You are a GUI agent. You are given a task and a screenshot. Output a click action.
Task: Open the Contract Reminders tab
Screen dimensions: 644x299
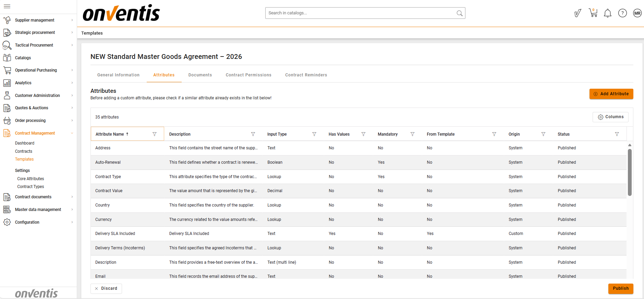(x=306, y=75)
